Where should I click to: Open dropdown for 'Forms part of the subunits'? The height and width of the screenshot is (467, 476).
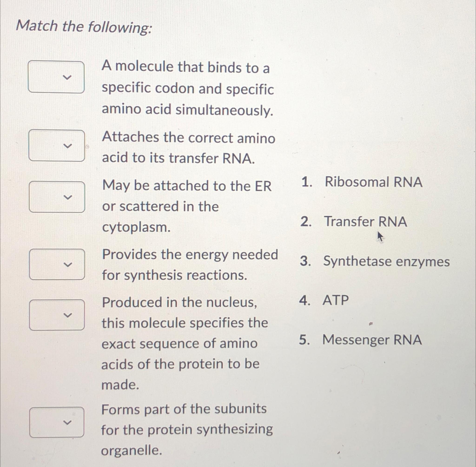(57, 422)
